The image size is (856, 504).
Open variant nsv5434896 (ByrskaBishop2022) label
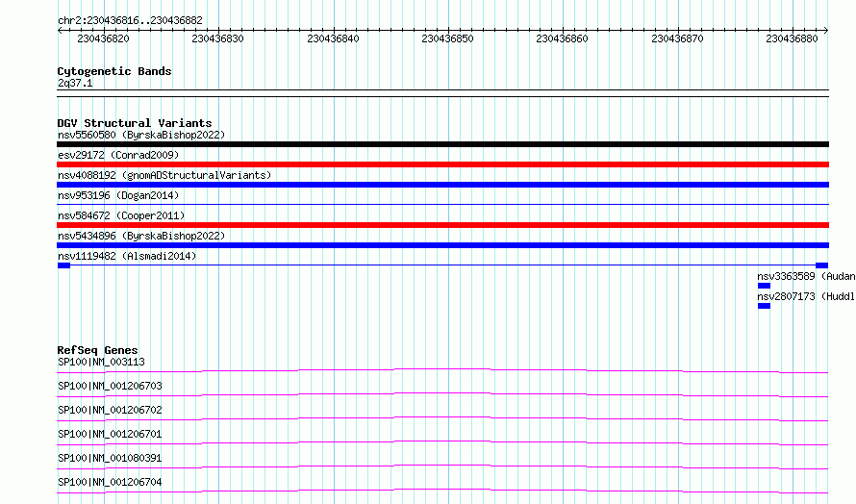tap(141, 236)
